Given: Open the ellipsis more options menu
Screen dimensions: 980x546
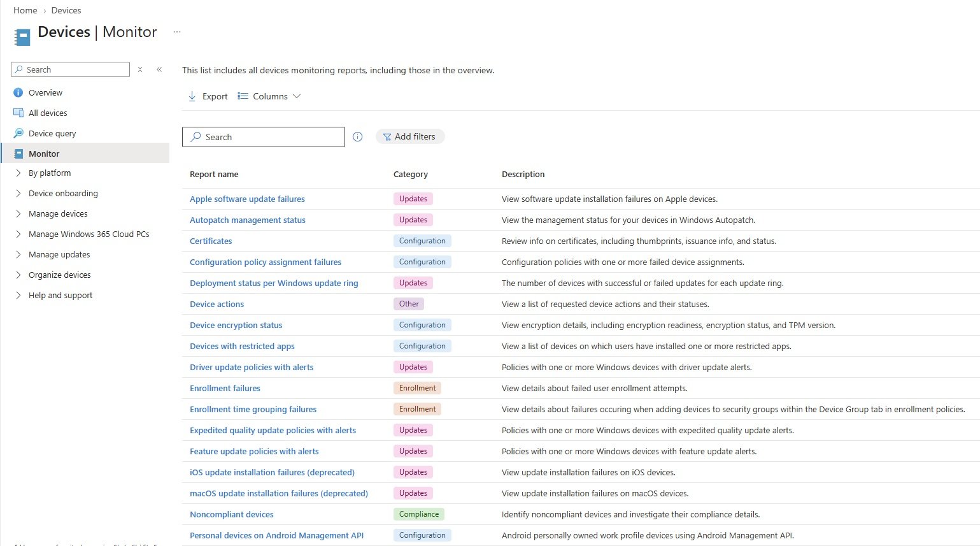Looking at the screenshot, I should point(177,32).
